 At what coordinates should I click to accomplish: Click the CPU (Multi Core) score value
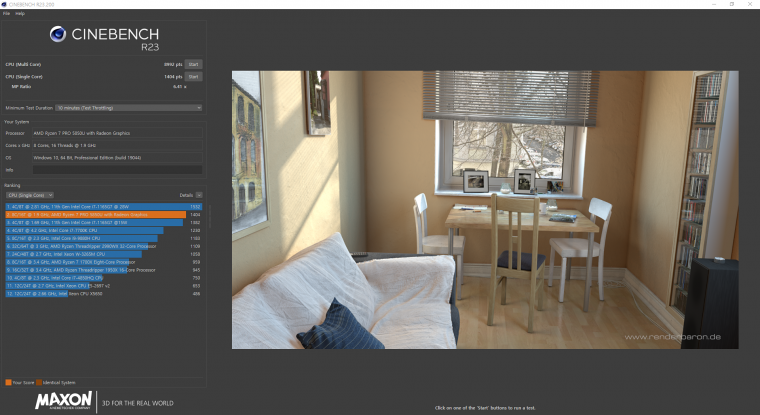click(x=173, y=64)
